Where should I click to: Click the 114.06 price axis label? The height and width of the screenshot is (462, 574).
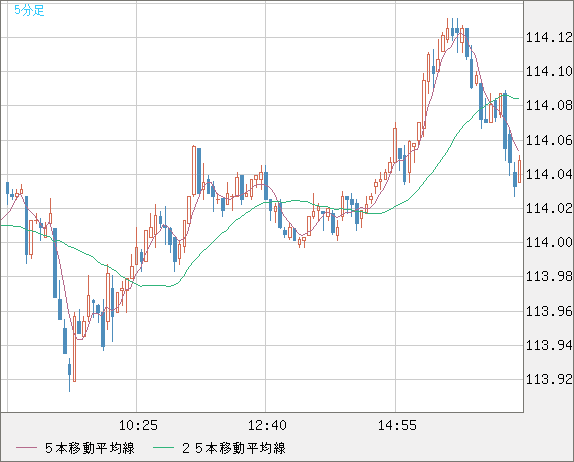click(549, 140)
